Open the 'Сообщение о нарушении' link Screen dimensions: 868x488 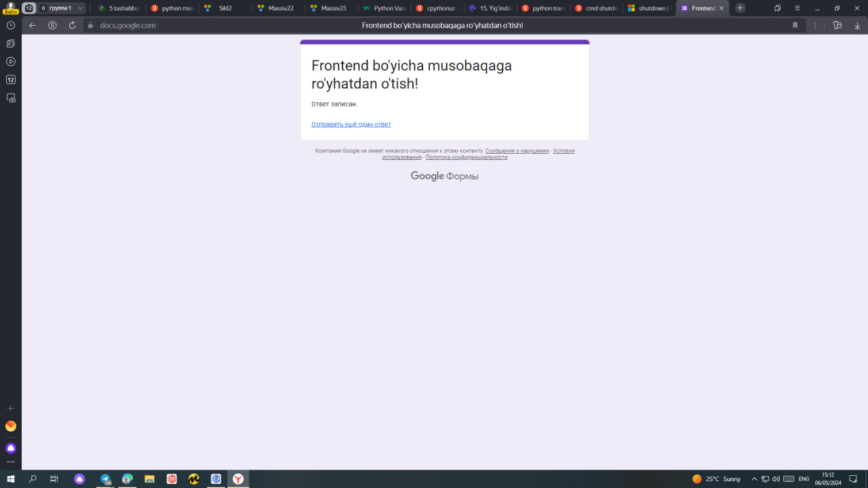[517, 151]
